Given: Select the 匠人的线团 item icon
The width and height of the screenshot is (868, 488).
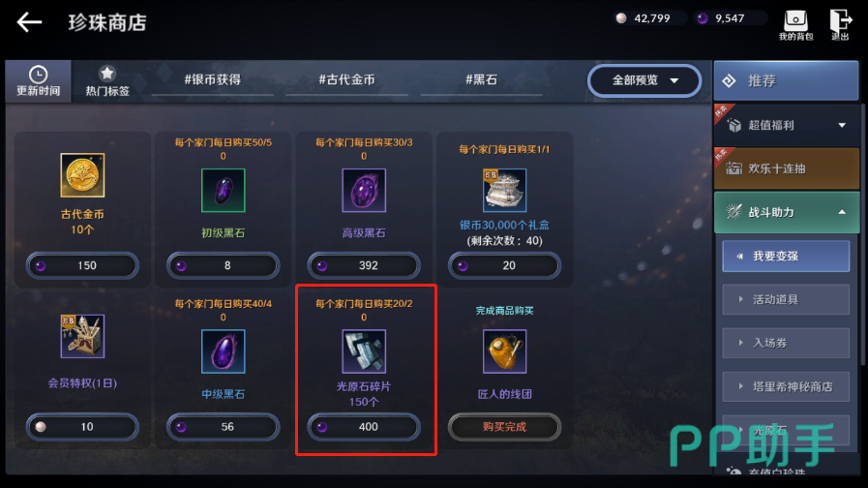Looking at the screenshot, I should 504,351.
